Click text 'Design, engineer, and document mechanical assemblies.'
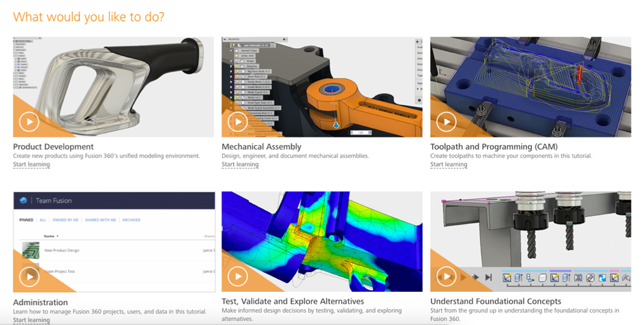 point(295,156)
